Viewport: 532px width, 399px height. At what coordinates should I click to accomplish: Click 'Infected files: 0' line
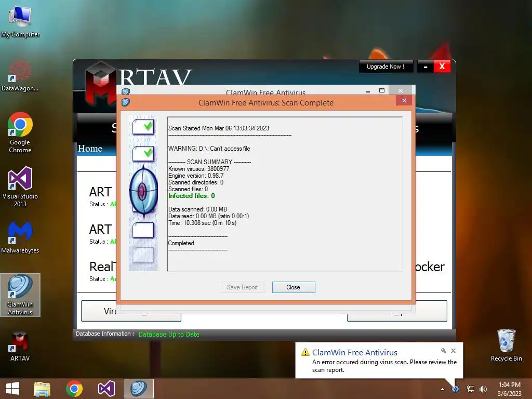click(x=191, y=196)
